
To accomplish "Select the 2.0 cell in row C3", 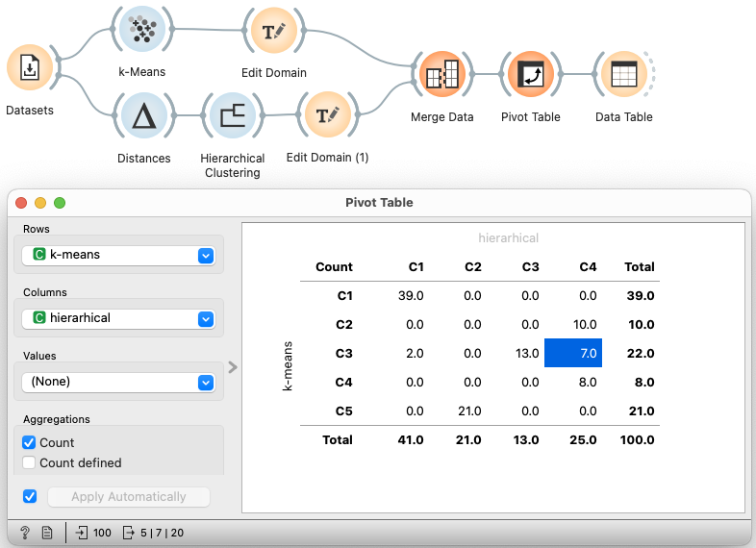I will [415, 353].
